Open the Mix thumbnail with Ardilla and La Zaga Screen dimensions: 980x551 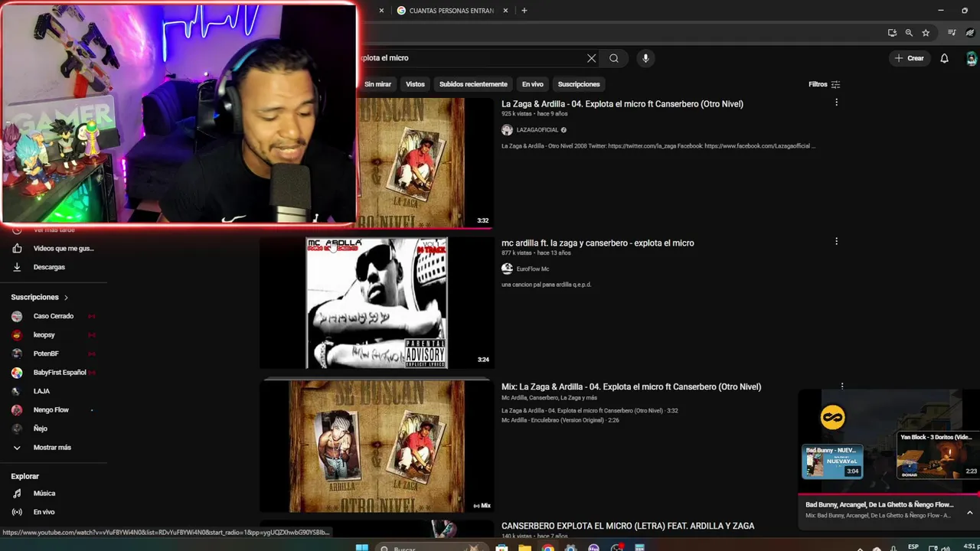pos(377,446)
